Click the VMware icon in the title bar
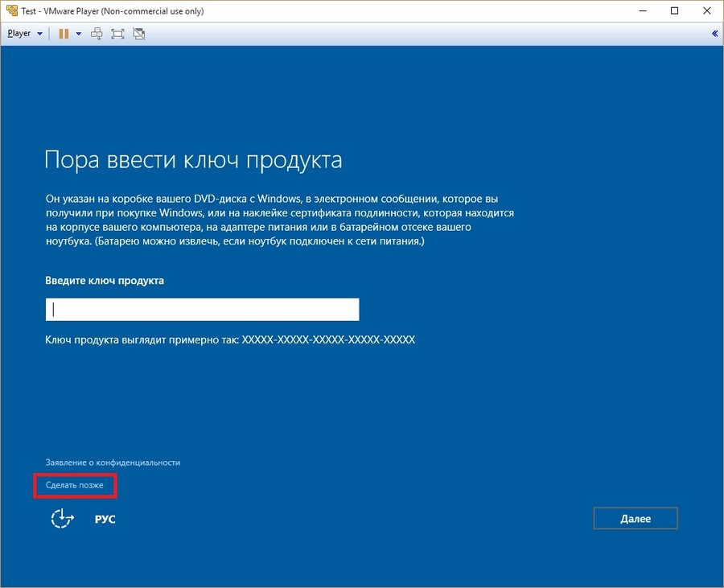The image size is (724, 588). tap(10, 10)
